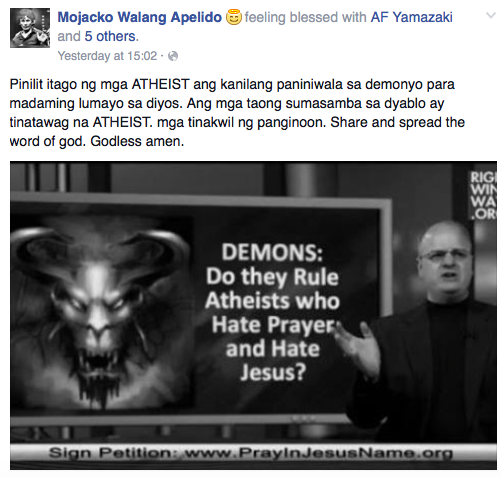
Task: Expand the post options chevron
Action: (x=491, y=15)
